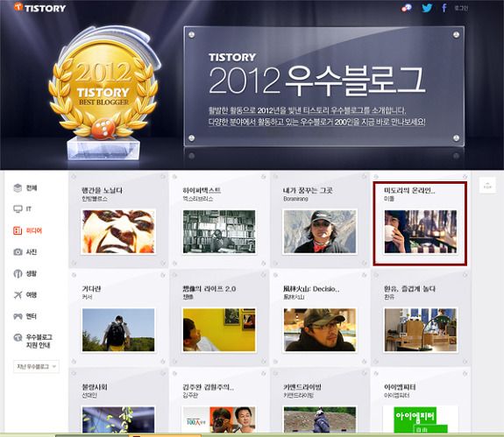Click the author name 엑스리브리스
Image resolution: width=504 pixels, height=437 pixels.
[198, 199]
